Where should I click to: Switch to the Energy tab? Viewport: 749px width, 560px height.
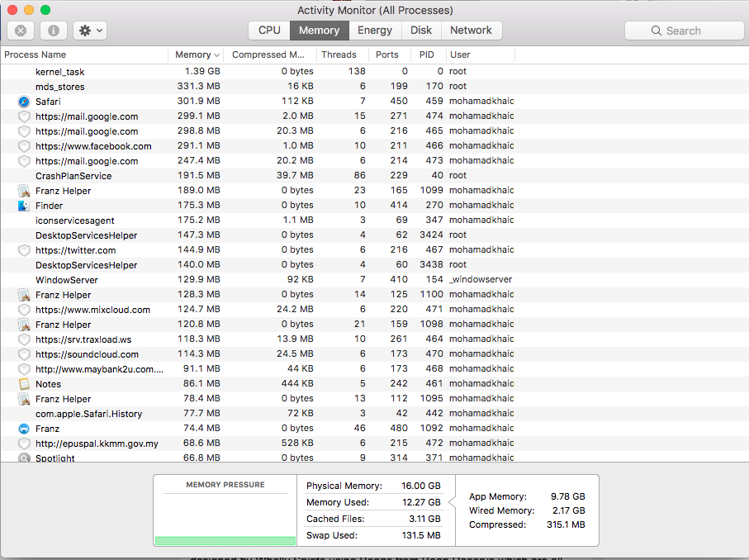pos(375,30)
